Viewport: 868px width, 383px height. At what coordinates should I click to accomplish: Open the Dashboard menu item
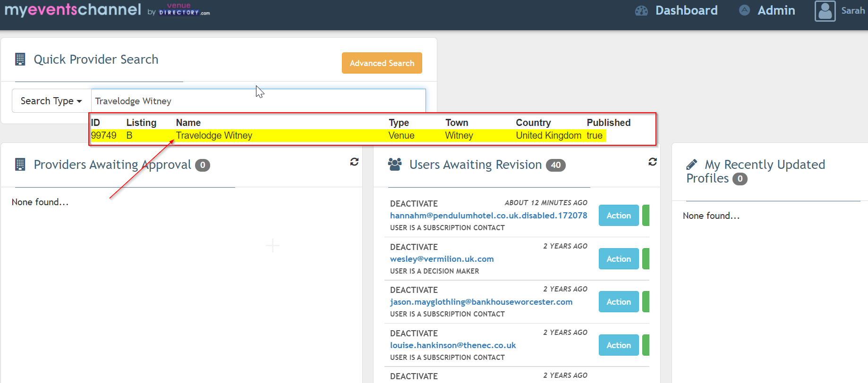pyautogui.click(x=686, y=10)
